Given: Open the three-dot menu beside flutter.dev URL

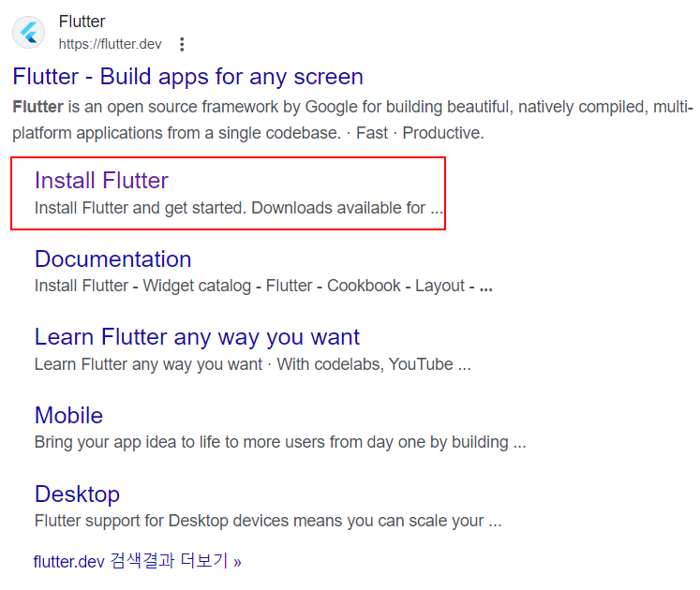Looking at the screenshot, I should coord(182,44).
